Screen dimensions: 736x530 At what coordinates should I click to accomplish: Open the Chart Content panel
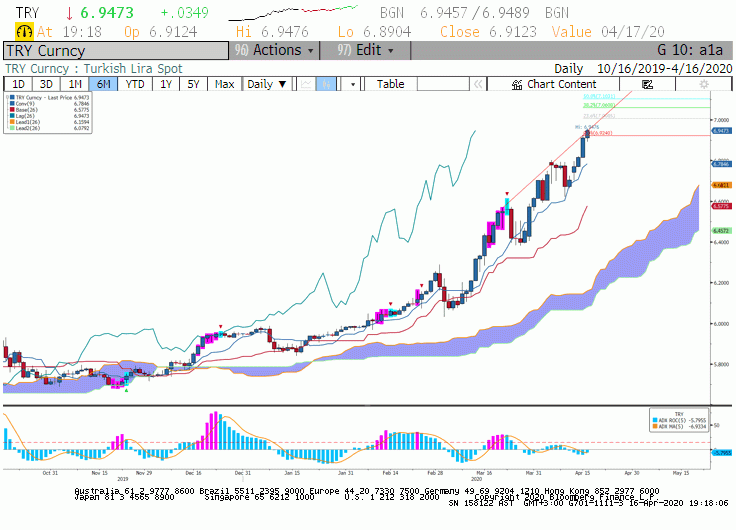(553, 84)
